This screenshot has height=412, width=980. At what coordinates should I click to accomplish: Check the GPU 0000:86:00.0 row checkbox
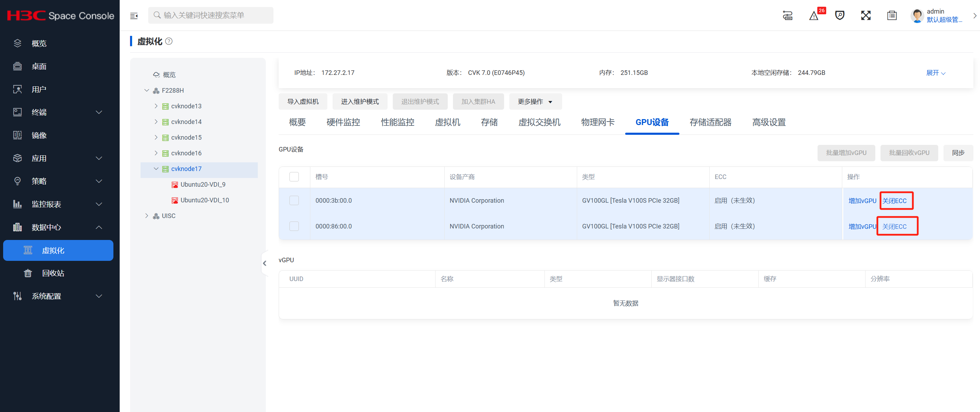294,226
